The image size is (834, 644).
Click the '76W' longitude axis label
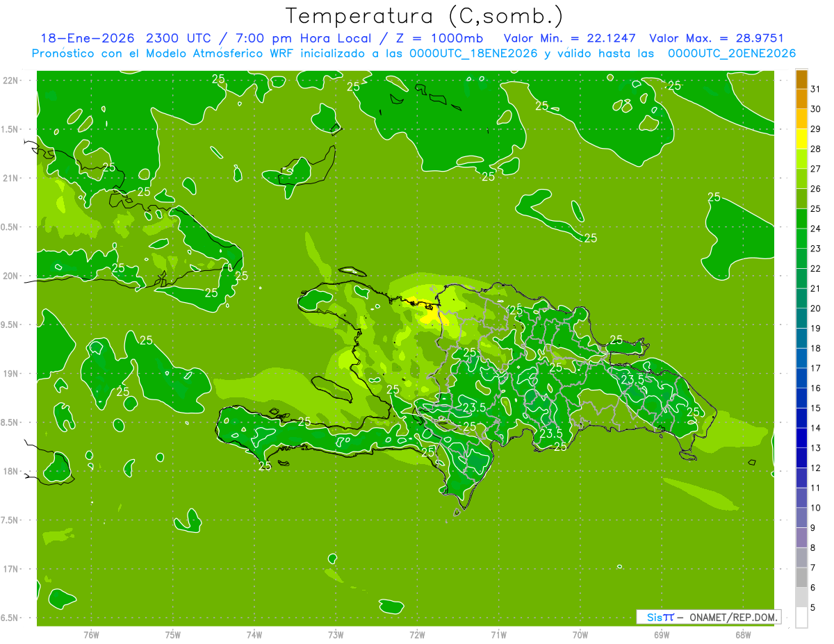pos(91,635)
